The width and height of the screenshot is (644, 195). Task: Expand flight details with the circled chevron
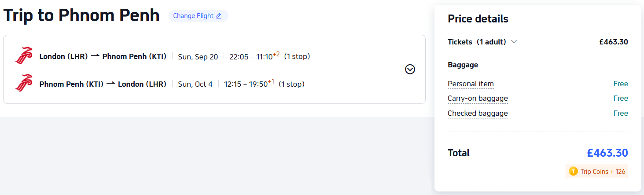(410, 69)
